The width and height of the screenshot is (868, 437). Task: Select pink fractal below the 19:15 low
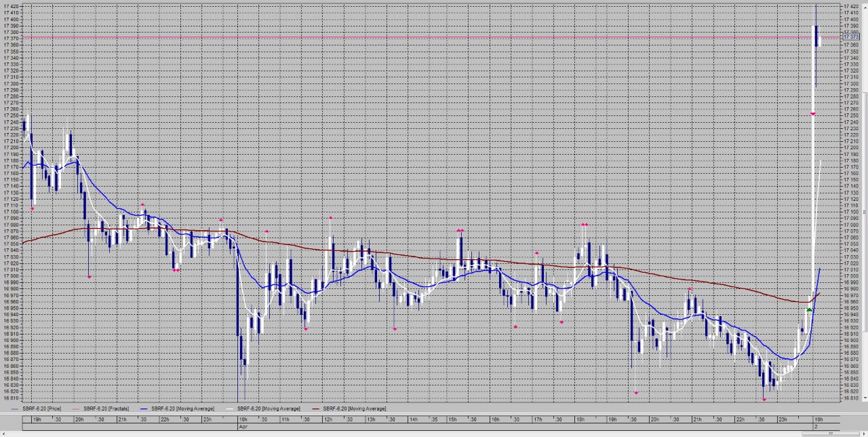636,392
